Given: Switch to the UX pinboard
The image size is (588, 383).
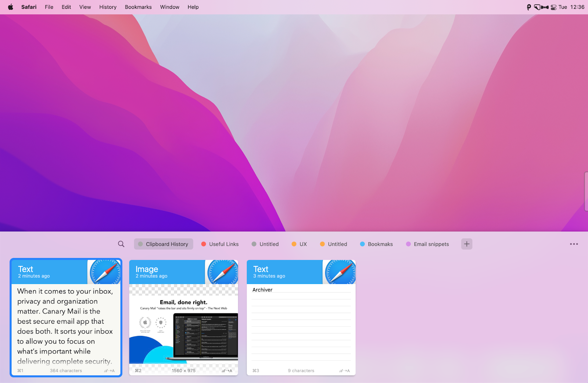Looking at the screenshot, I should click(x=299, y=244).
